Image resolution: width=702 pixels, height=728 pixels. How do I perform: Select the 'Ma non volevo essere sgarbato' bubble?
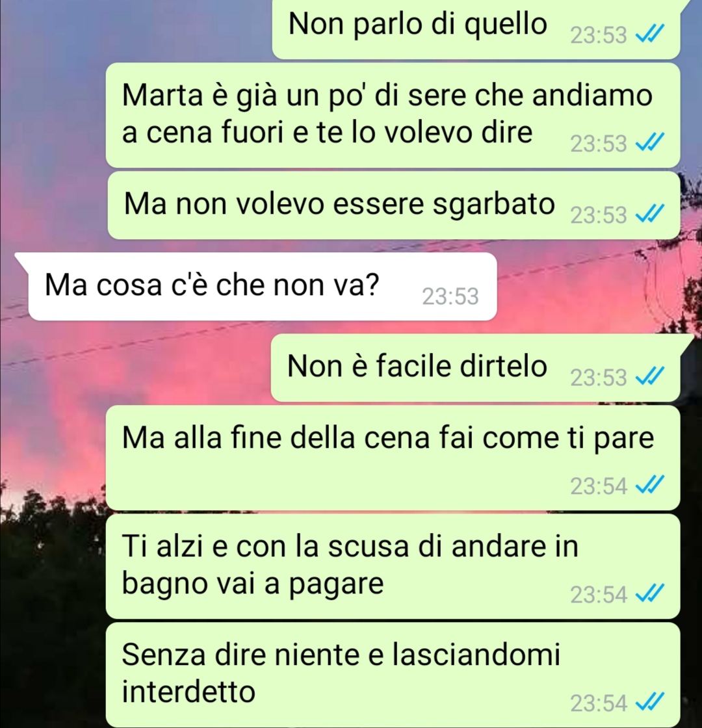pos(394,205)
